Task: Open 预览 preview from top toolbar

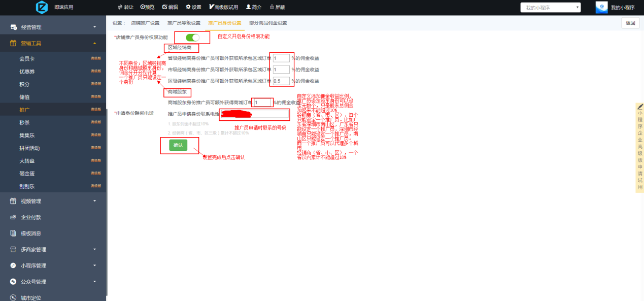Action: tap(143, 7)
